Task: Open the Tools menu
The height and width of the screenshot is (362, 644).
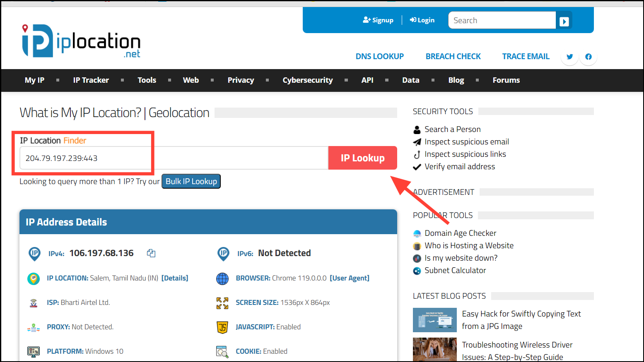Action: pos(147,80)
